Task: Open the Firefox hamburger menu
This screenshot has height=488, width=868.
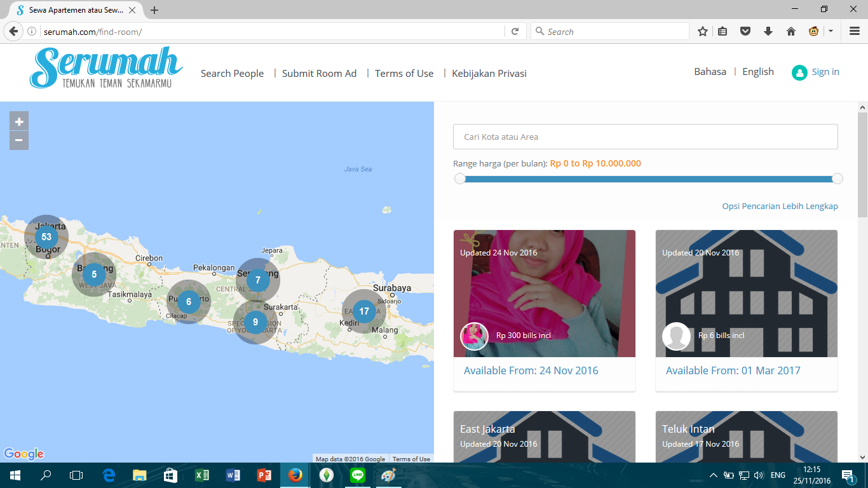Action: pyautogui.click(x=855, y=31)
